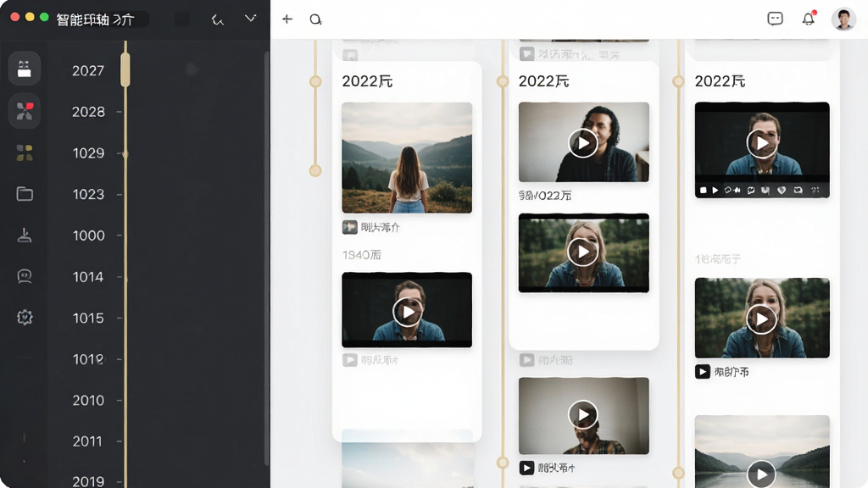Screen dimensions: 868x488
Task: Open the four-square grid view in the sidebar
Action: tap(25, 152)
